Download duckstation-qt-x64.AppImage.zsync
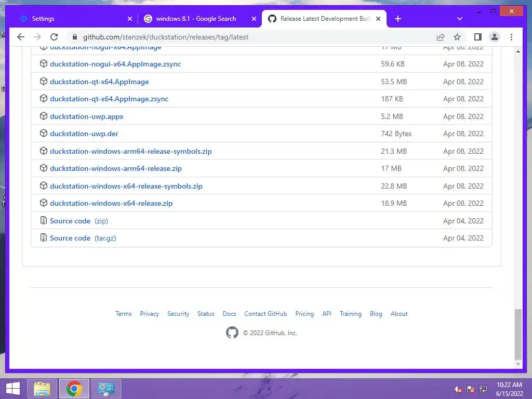The height and width of the screenshot is (399, 532). click(109, 99)
